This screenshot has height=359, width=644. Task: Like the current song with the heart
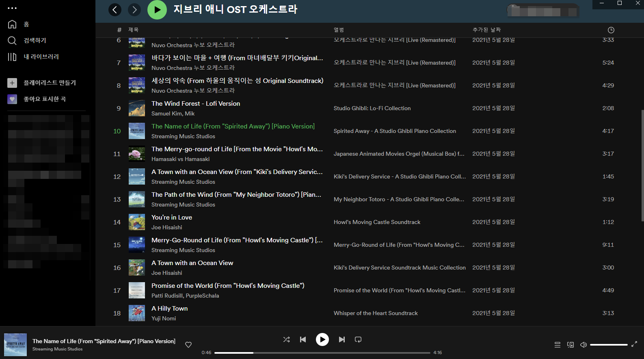coord(188,345)
